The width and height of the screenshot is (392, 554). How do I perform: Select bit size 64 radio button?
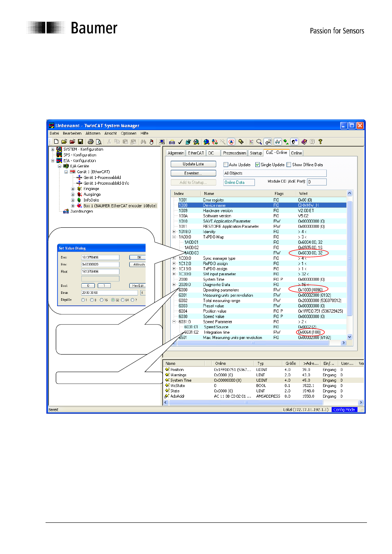[x=123, y=300]
